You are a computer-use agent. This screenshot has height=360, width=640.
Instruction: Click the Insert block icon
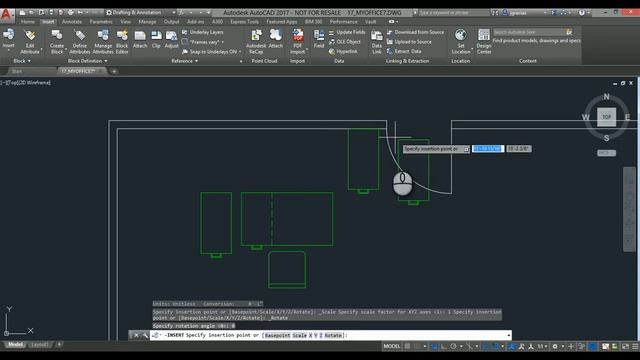click(x=8, y=35)
